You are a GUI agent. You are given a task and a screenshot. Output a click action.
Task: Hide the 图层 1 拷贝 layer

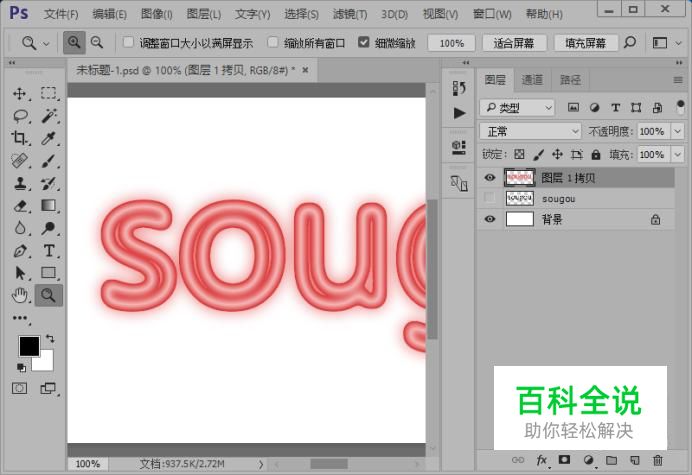pyautogui.click(x=489, y=177)
